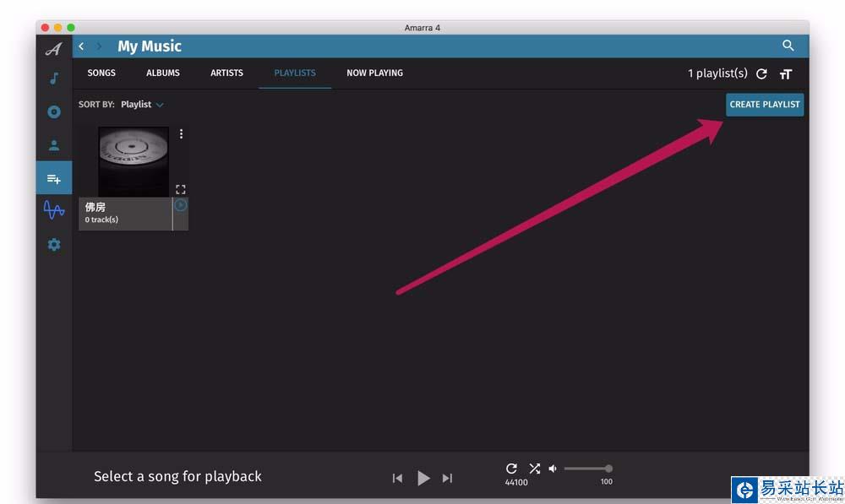Screen dimensions: 845x504
Task: Adjust the volume slider handle
Action: coord(608,469)
